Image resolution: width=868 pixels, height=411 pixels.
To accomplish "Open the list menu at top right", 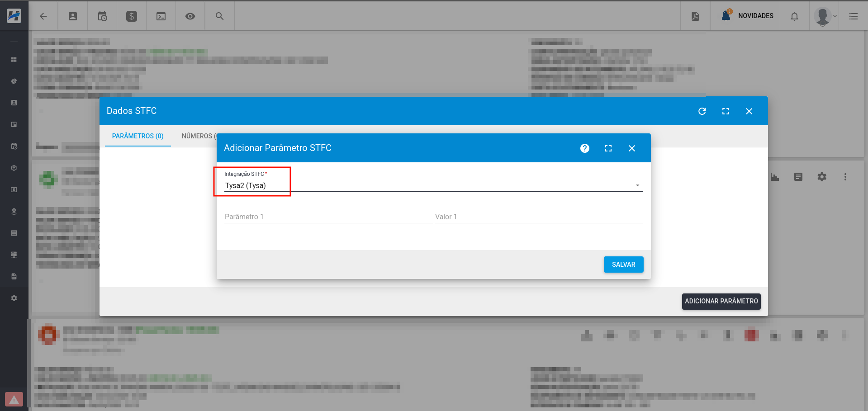I will tap(854, 16).
